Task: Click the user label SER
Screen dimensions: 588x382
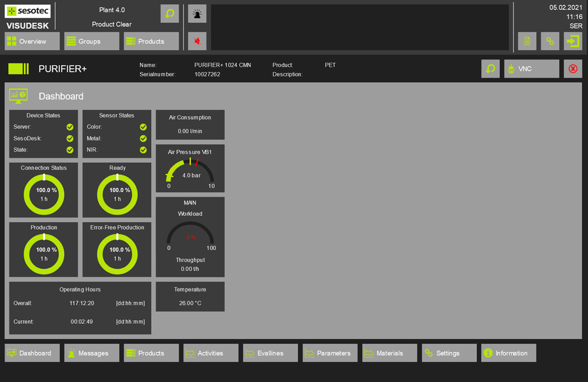Action: 576,26
